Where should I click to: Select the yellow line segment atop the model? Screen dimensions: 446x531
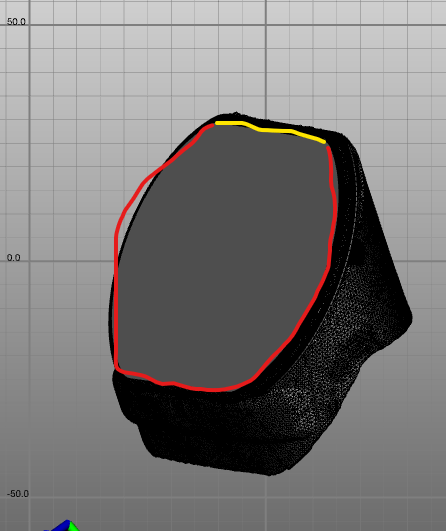point(270,131)
